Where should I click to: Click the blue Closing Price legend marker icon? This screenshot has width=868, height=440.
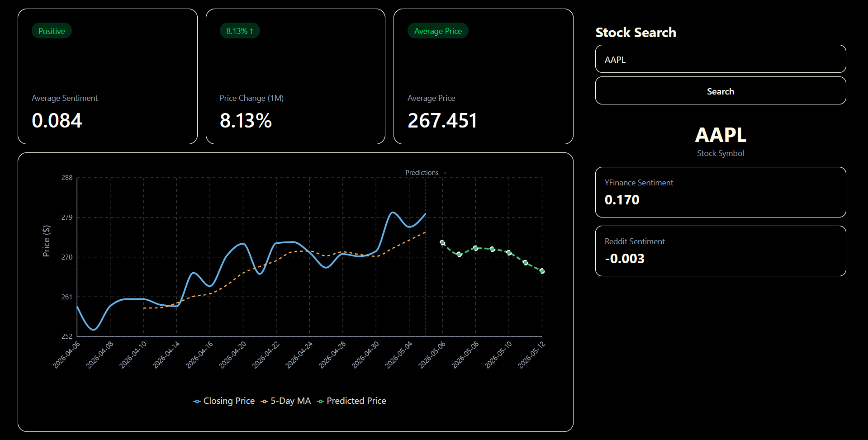pyautogui.click(x=197, y=402)
